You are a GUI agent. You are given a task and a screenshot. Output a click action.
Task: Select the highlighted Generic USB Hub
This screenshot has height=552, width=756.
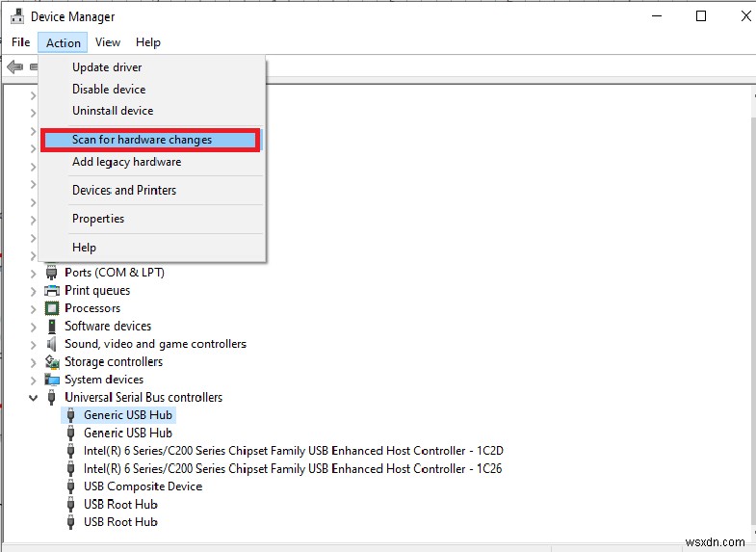(x=128, y=415)
